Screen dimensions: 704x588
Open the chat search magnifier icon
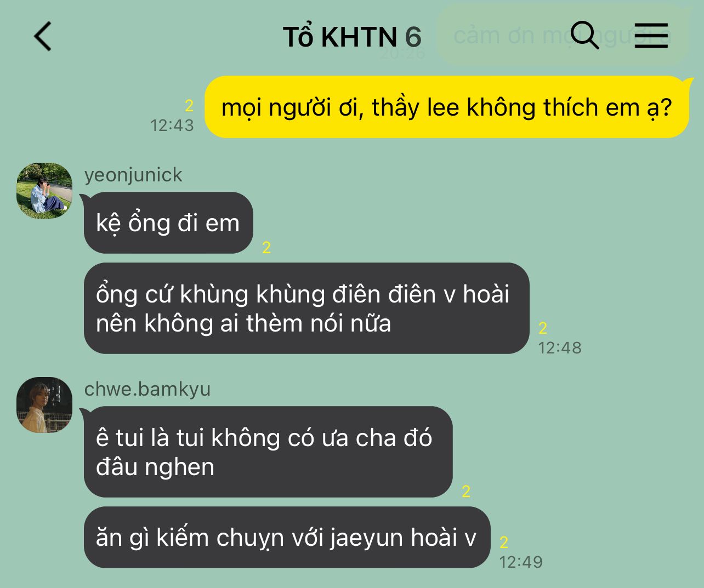coord(584,36)
